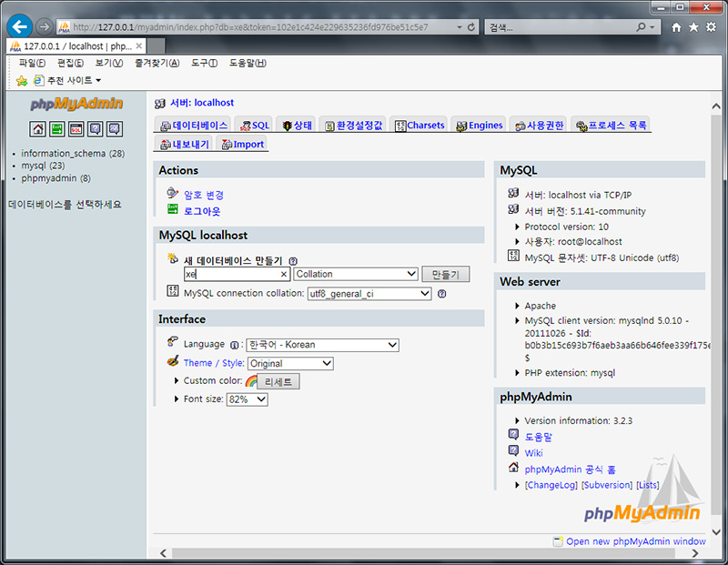Click the browser Forward arrow button

tap(44, 26)
